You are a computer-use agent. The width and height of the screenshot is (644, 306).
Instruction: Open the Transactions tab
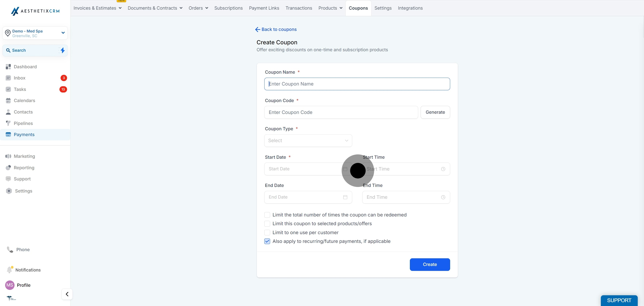point(299,8)
